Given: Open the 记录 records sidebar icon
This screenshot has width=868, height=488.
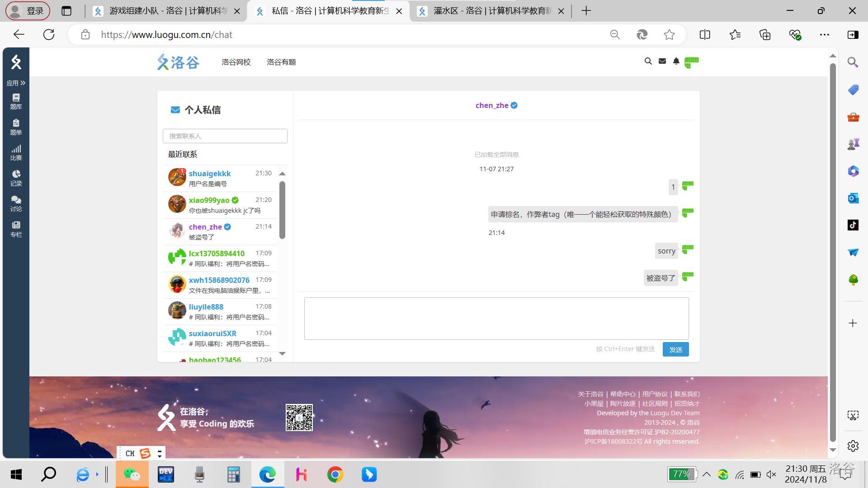Looking at the screenshot, I should point(16,178).
